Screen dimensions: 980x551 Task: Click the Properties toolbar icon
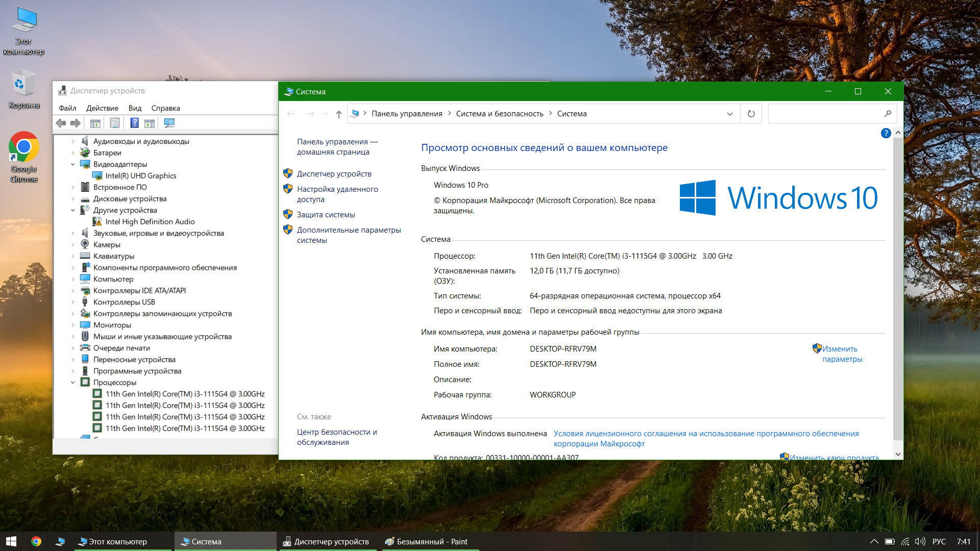point(115,123)
